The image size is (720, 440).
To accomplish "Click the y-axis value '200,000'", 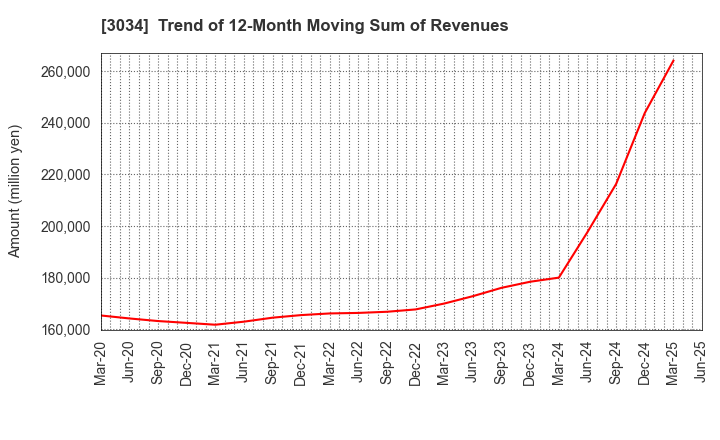I will [65, 227].
